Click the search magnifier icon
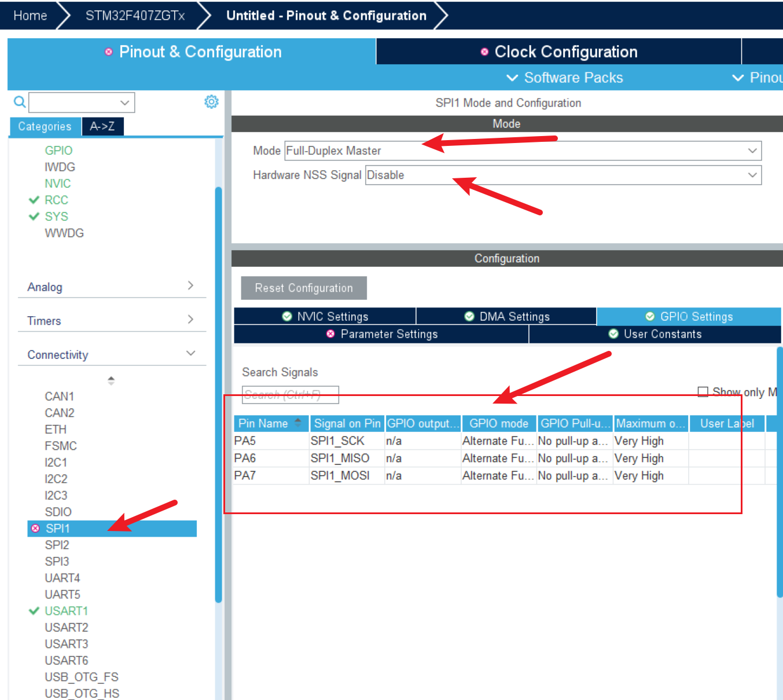Screen dimensions: 783x700 coord(20,102)
